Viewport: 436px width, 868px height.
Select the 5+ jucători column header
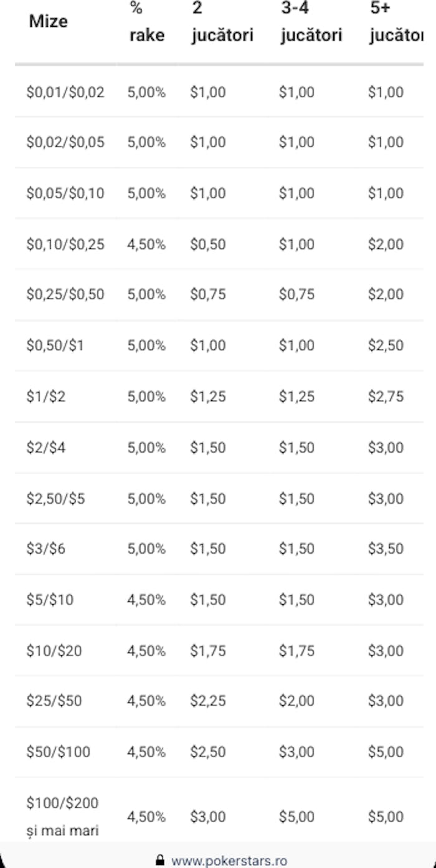[396, 22]
